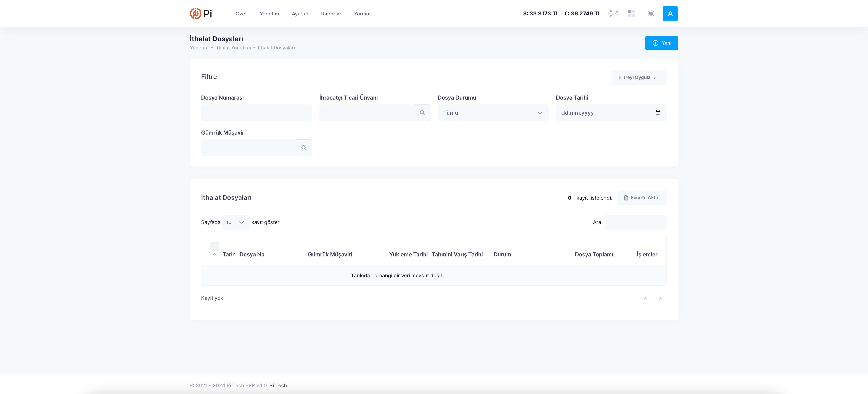Click the Pi logo icon
The height and width of the screenshot is (394, 868).
195,14
